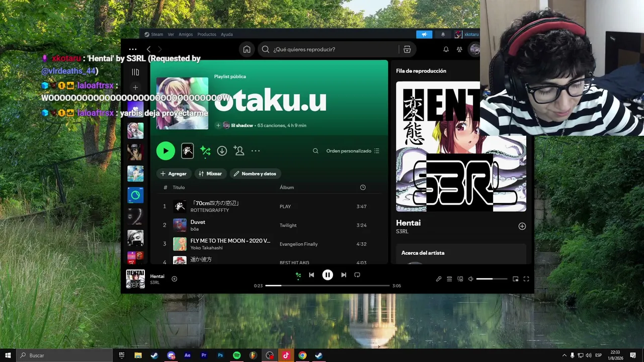The image size is (644, 362).
Task: Open Spotify notifications bell
Action: point(446,49)
